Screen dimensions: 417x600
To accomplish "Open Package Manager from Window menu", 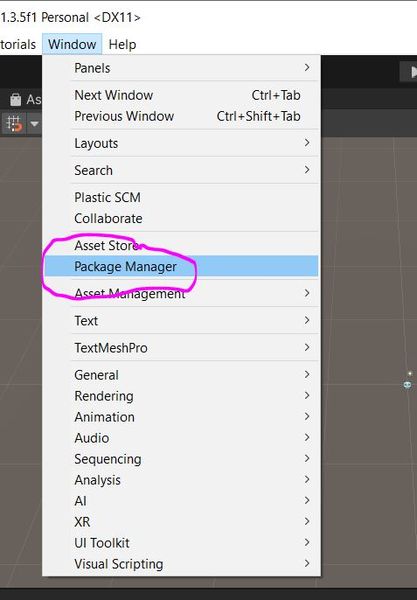I will click(181, 266).
